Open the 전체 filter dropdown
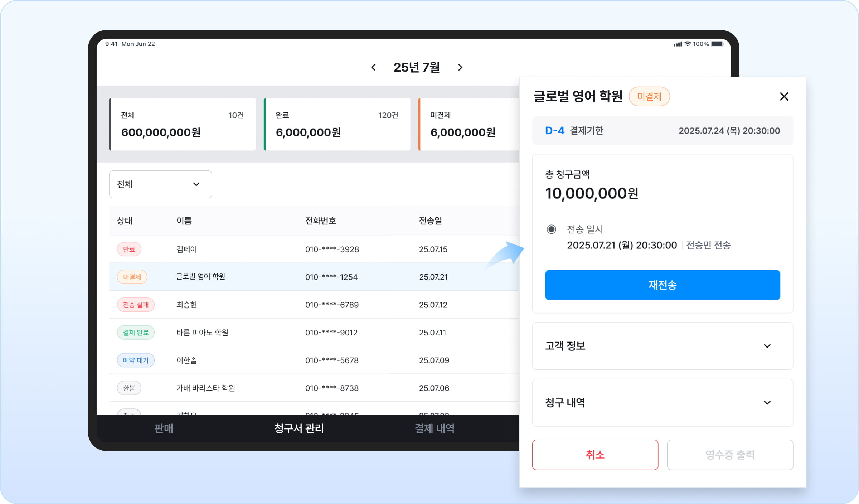859x504 pixels. coord(160,184)
